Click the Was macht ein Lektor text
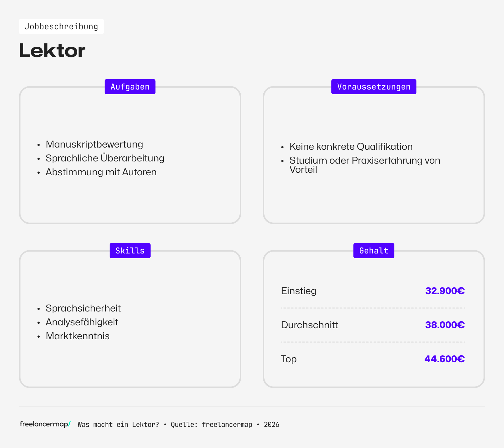 click(x=118, y=425)
